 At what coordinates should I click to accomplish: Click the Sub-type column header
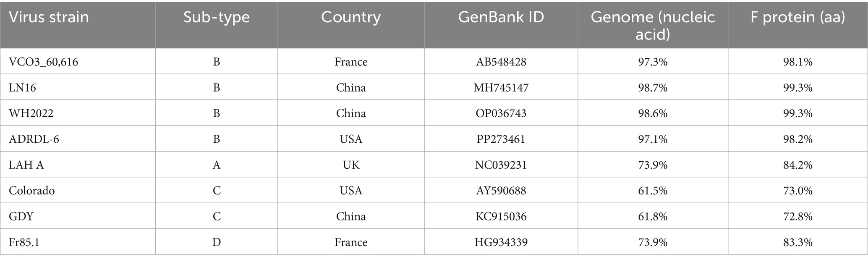[216, 17]
